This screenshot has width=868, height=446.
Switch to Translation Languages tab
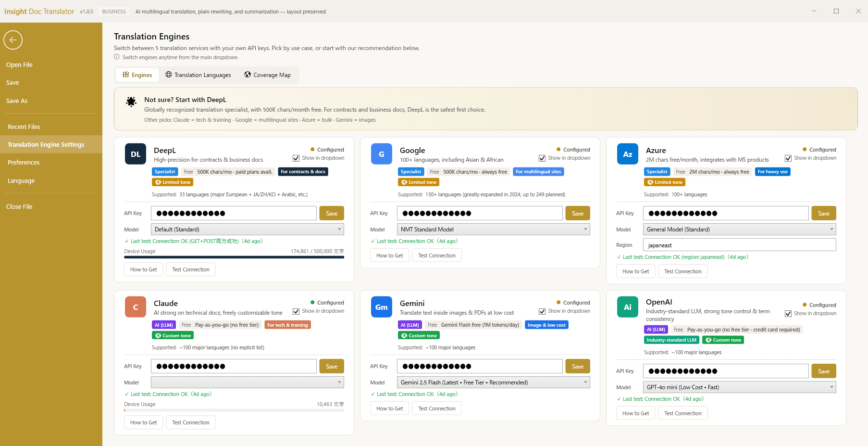click(x=198, y=75)
